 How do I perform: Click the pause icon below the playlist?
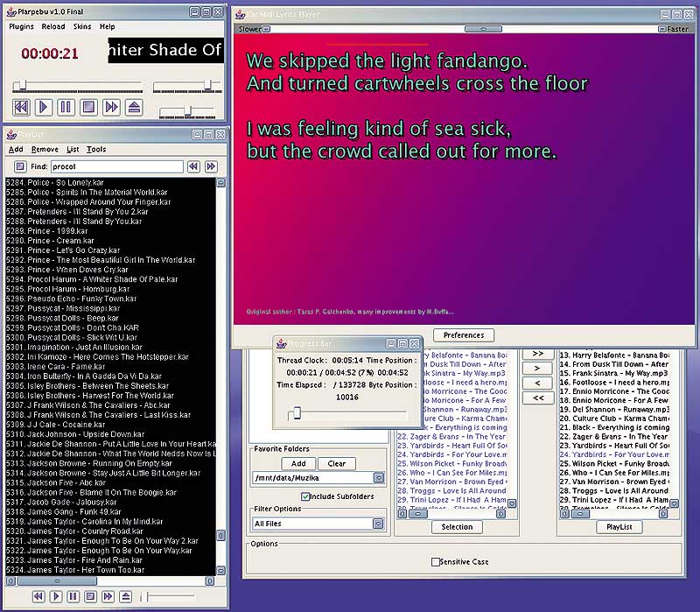[x=73, y=596]
